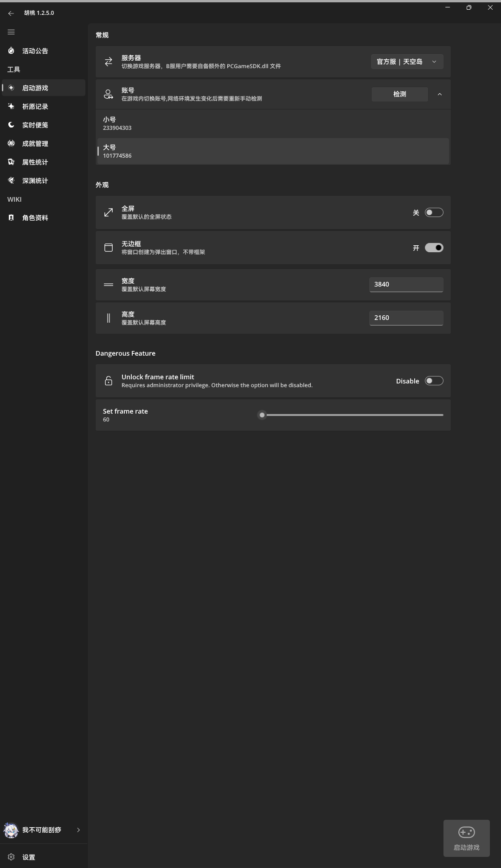Select account 小号 233904303
501x868 pixels.
[x=273, y=123]
